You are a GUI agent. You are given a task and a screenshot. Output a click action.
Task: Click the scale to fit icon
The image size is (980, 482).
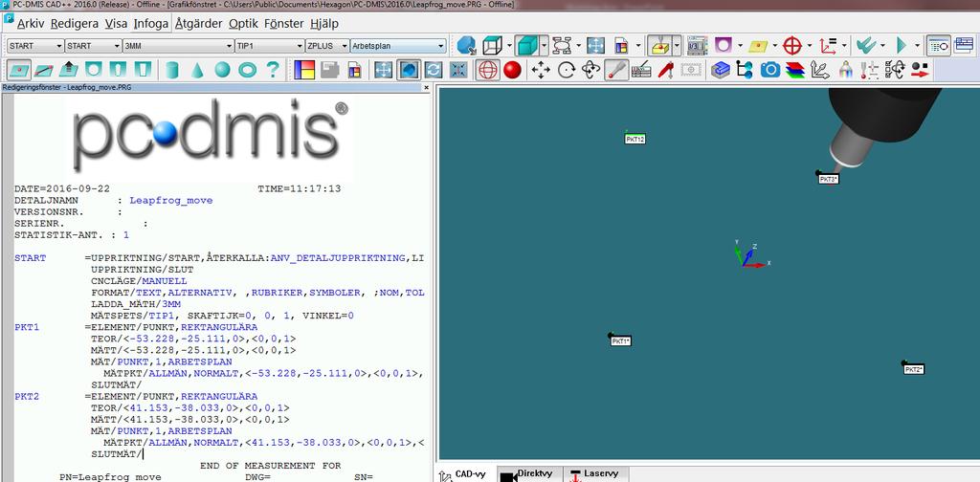click(x=383, y=69)
